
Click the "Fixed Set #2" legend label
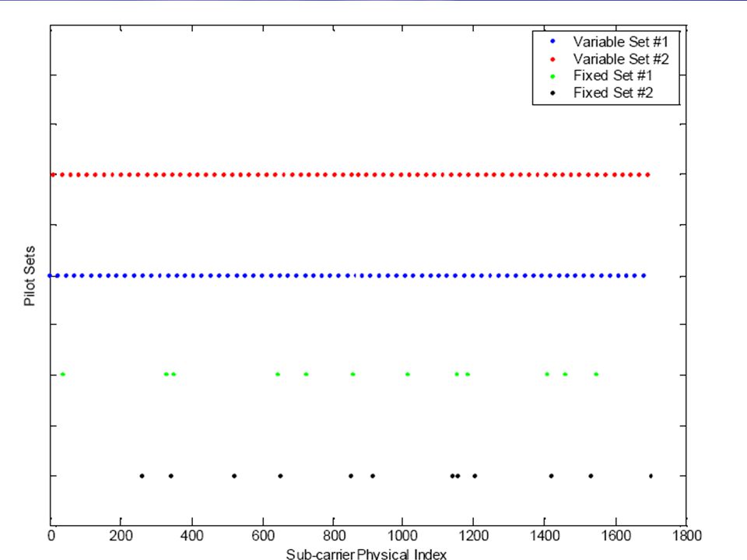tap(613, 93)
